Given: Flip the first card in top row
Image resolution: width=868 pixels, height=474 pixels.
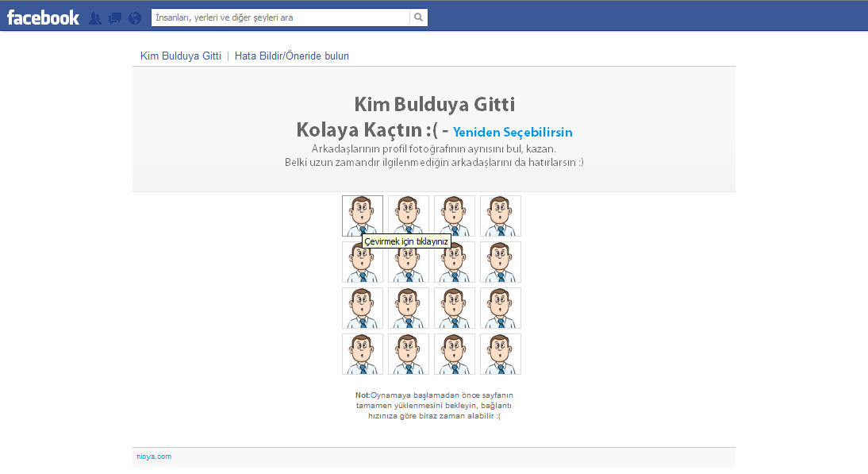Looking at the screenshot, I should coord(363,216).
